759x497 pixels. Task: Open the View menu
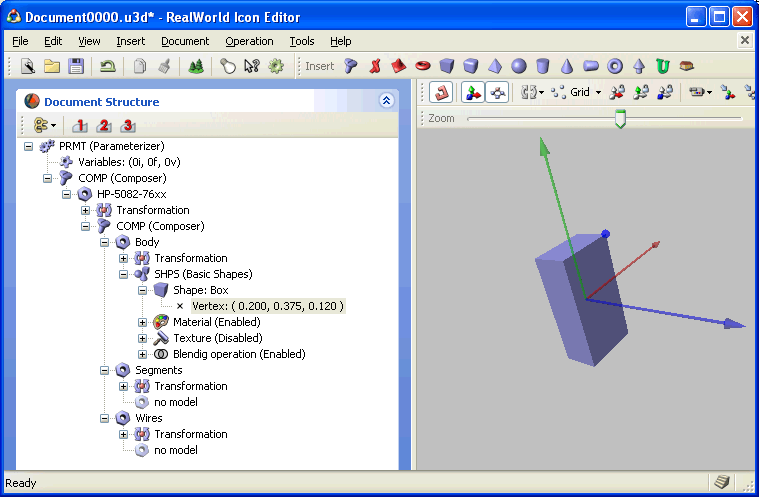click(89, 41)
